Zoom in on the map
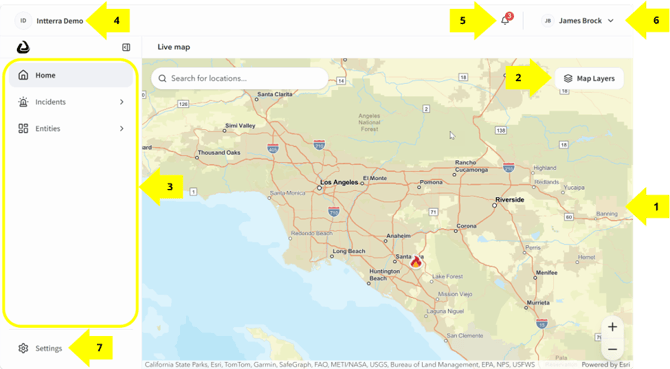Image resolution: width=670 pixels, height=369 pixels. pyautogui.click(x=612, y=327)
